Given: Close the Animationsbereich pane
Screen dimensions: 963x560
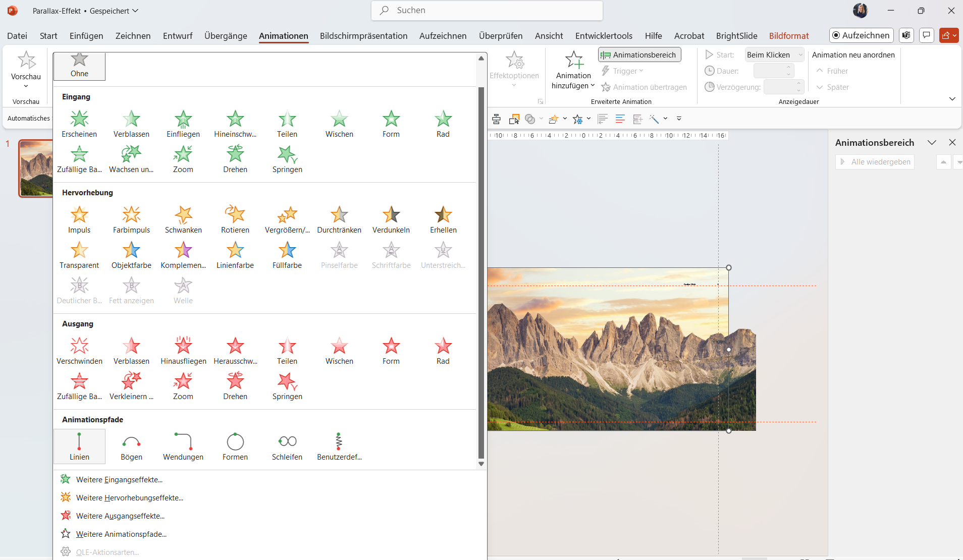Looking at the screenshot, I should coord(952,143).
